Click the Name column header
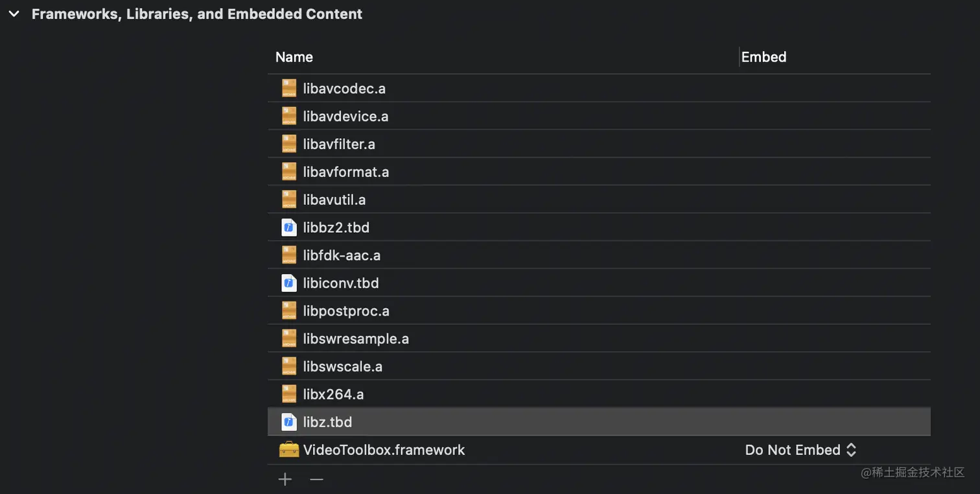The height and width of the screenshot is (494, 980). [294, 57]
